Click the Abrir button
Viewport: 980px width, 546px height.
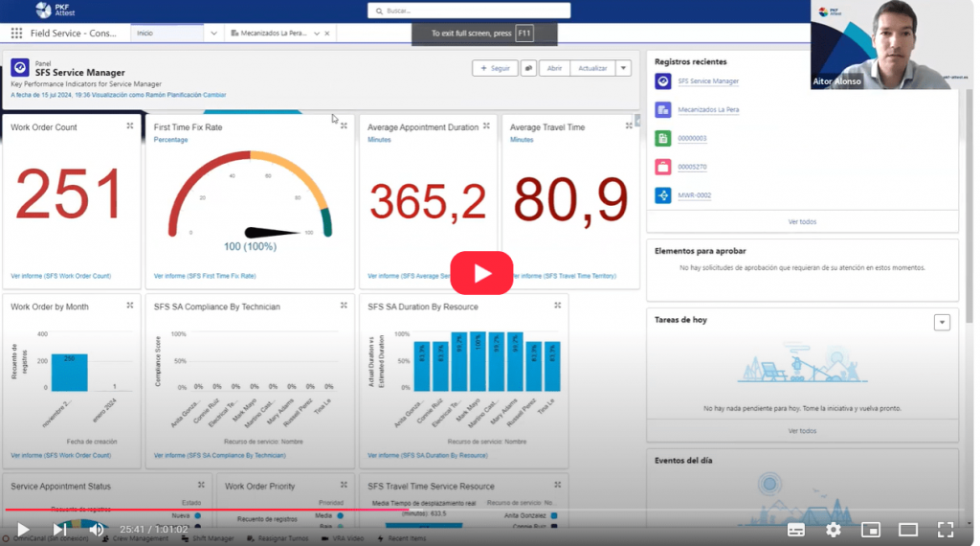pyautogui.click(x=554, y=68)
